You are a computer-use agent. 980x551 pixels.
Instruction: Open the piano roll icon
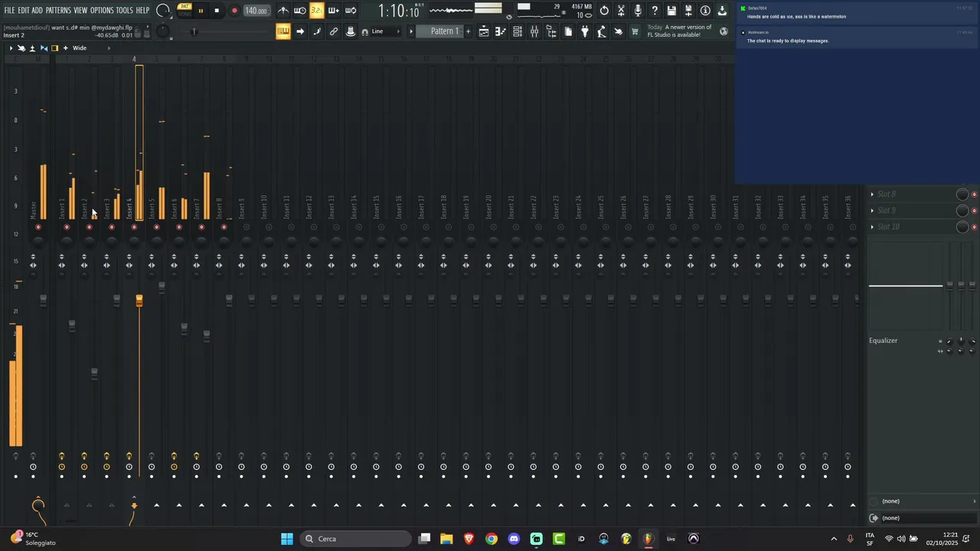click(x=501, y=31)
